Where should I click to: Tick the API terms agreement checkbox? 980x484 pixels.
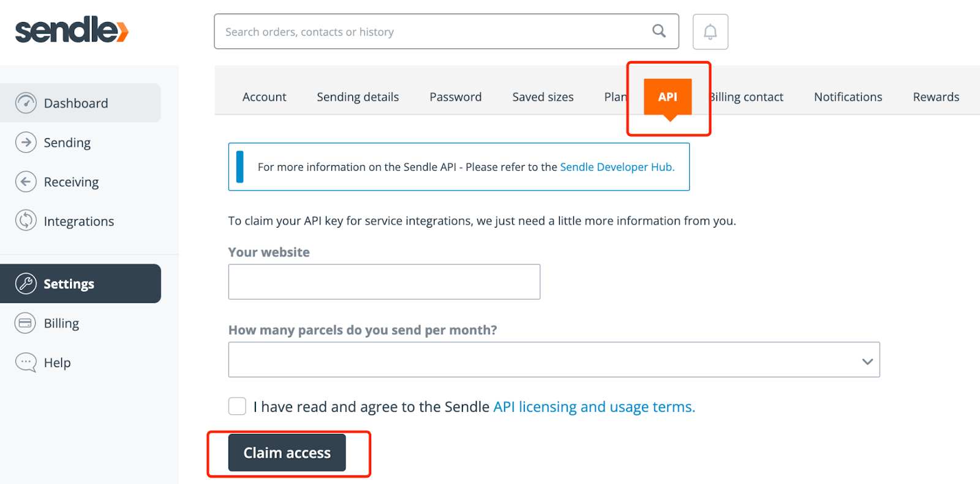click(x=237, y=406)
